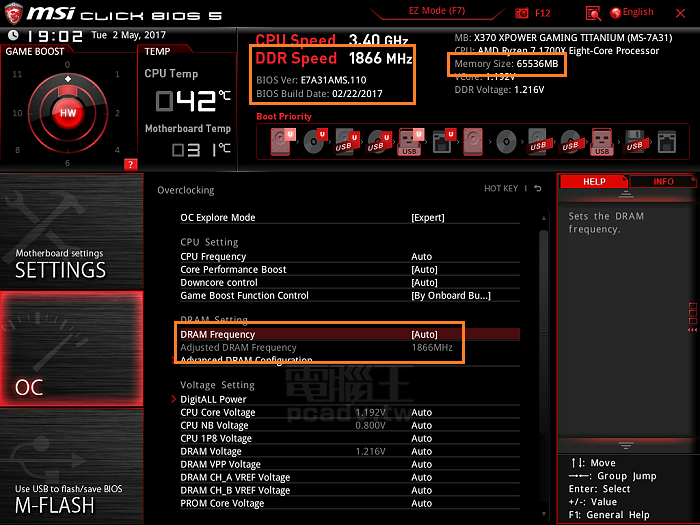The height and width of the screenshot is (525, 700).
Task: Click CPU NB Voltage Auto value field
Action: pyautogui.click(x=421, y=425)
